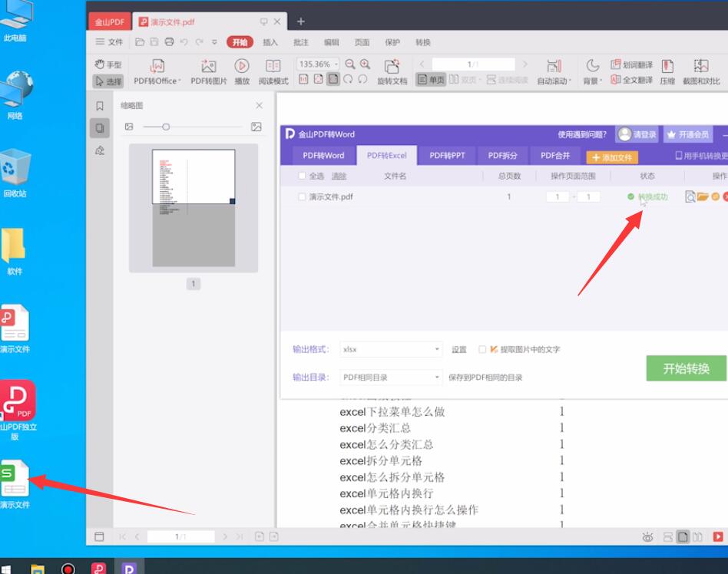
Task: Click the undo arrow in quick toolbar
Action: pyautogui.click(x=184, y=42)
